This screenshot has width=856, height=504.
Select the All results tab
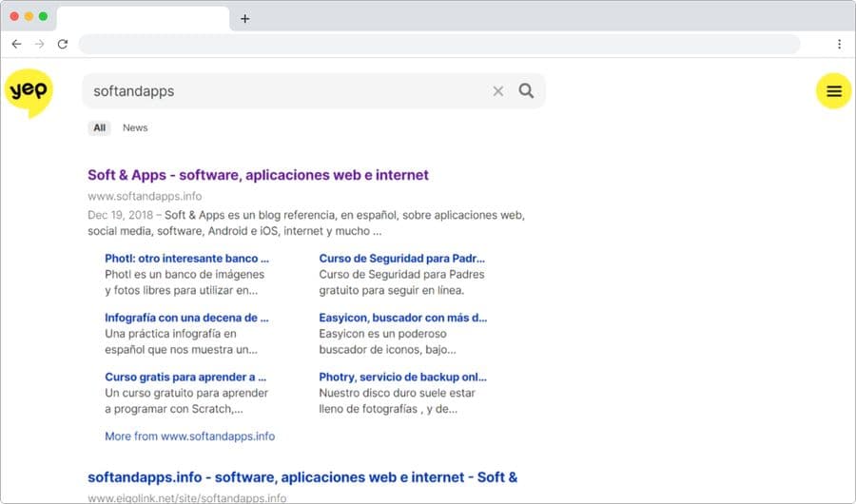[99, 127]
